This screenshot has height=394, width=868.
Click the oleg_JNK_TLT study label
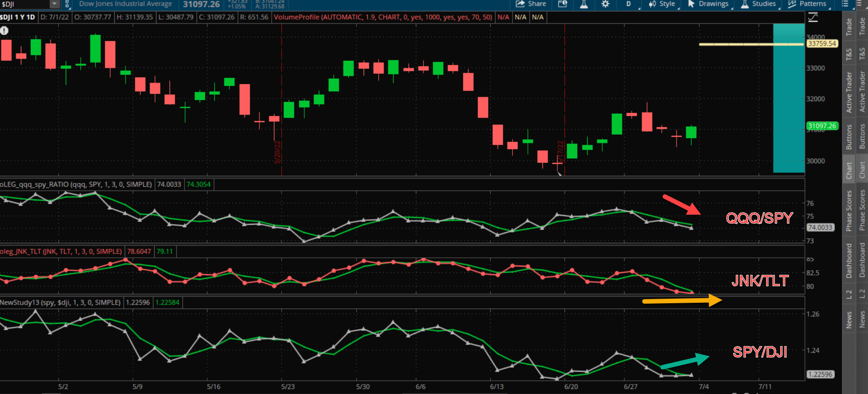click(61, 251)
